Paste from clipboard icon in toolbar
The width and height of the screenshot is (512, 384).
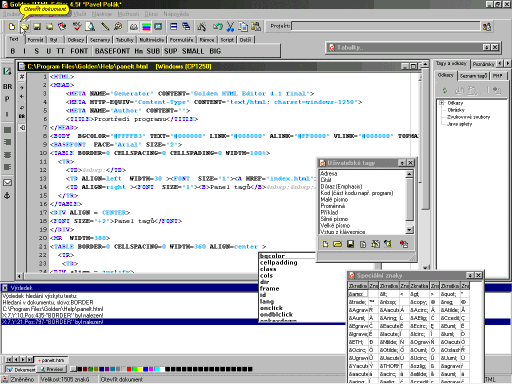click(x=256, y=26)
